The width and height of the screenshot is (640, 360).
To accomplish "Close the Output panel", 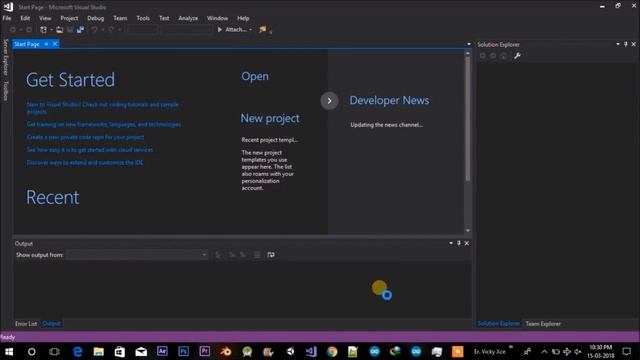I will (x=467, y=243).
